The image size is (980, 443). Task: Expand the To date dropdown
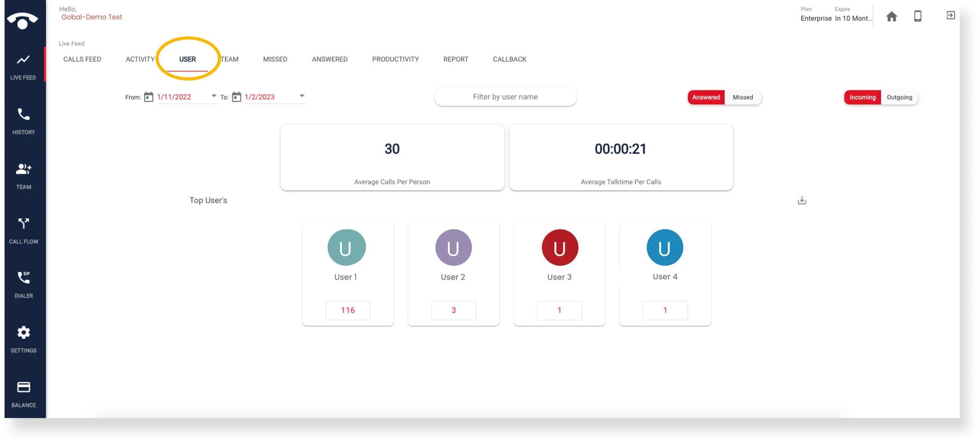tap(302, 96)
